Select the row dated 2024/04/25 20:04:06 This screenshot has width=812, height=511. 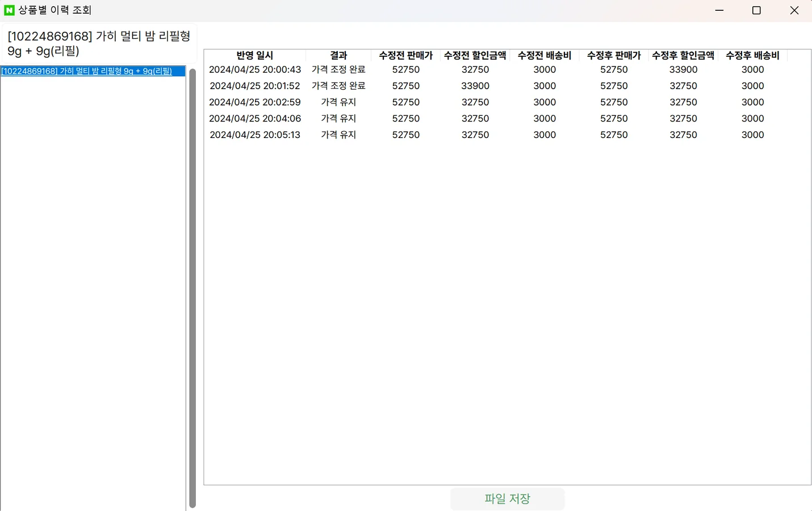[496, 118]
